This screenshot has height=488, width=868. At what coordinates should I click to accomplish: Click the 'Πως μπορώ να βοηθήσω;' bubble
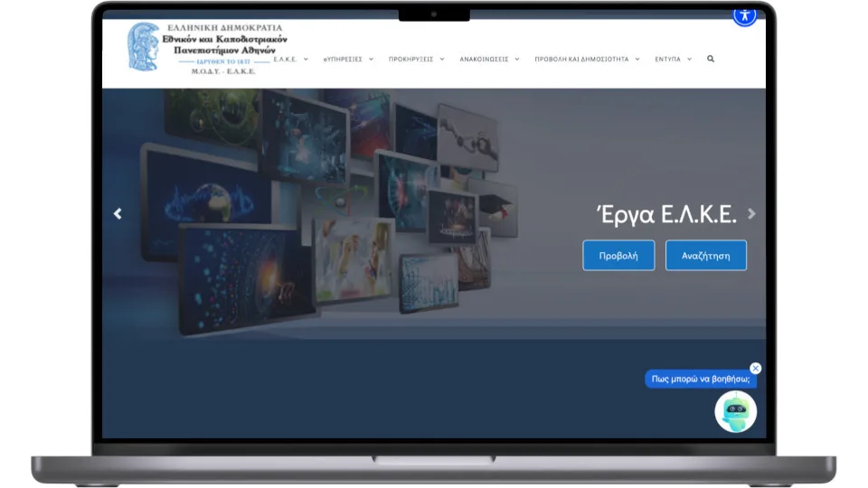coord(700,379)
